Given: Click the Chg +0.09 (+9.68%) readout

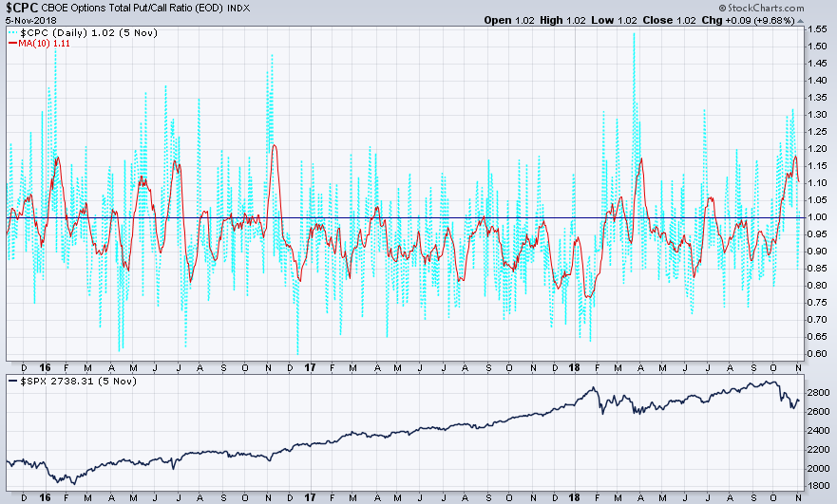Looking at the screenshot, I should [x=749, y=20].
